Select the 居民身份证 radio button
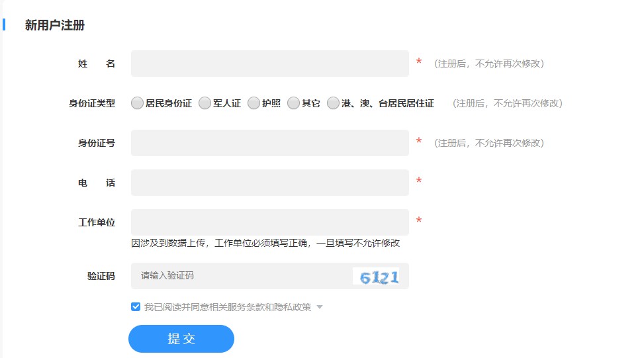The width and height of the screenshot is (644, 358). coord(137,103)
